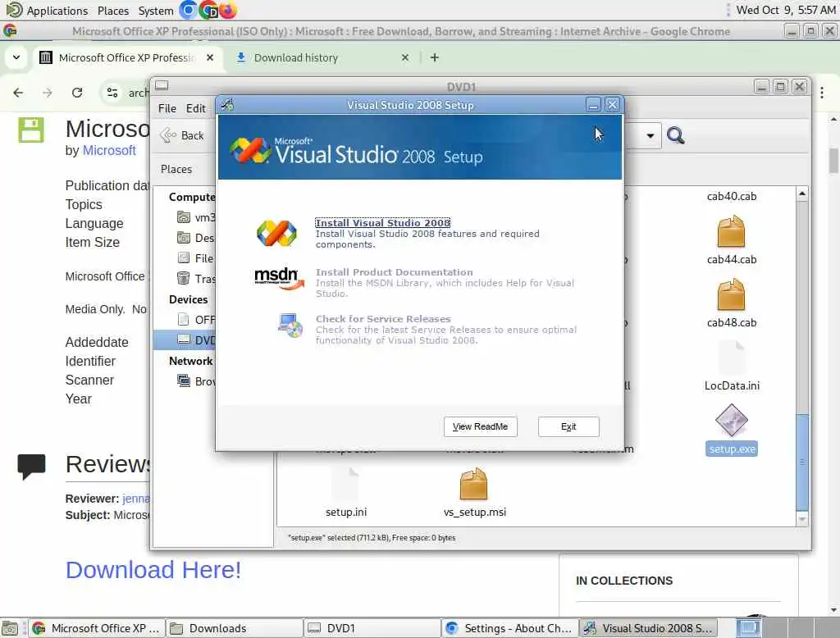The image size is (840, 638).
Task: Click the clock showing Wed Oct 9
Action: [786, 10]
